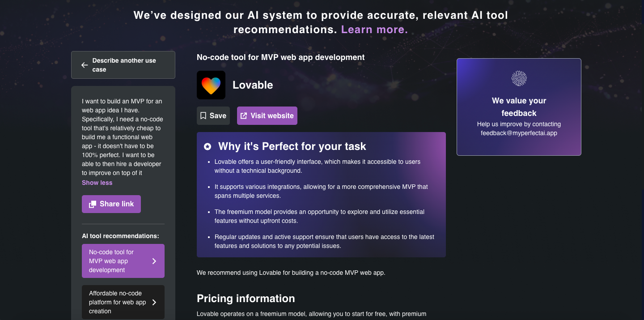Click the No-code tool for MVP web app development title
This screenshot has width=644, height=320.
pyautogui.click(x=280, y=57)
